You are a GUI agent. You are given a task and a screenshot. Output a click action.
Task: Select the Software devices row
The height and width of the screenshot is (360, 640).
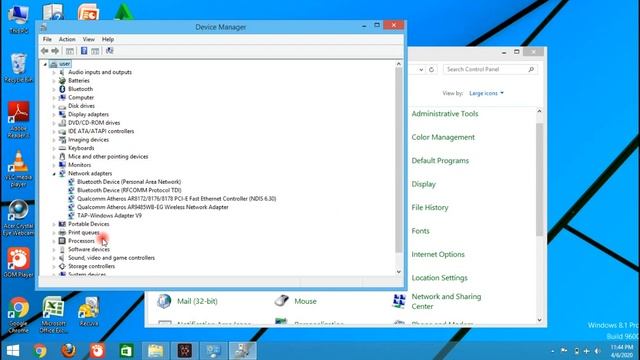point(89,249)
